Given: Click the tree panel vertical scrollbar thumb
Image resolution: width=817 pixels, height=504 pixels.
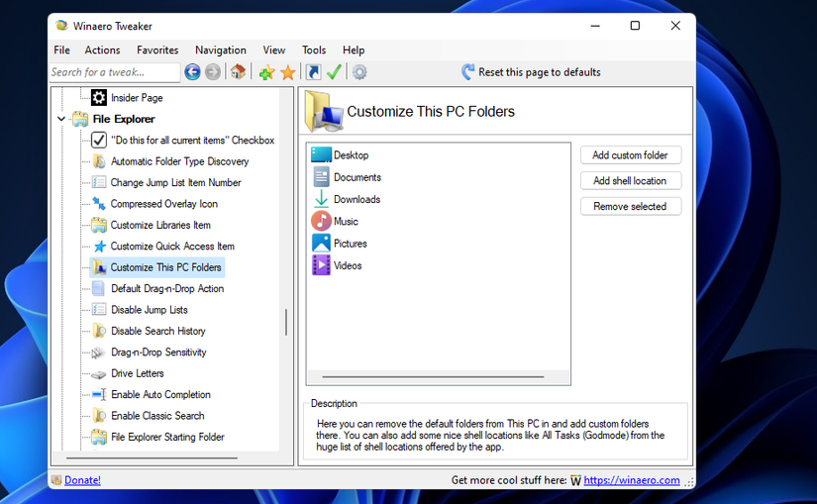Looking at the screenshot, I should [286, 323].
